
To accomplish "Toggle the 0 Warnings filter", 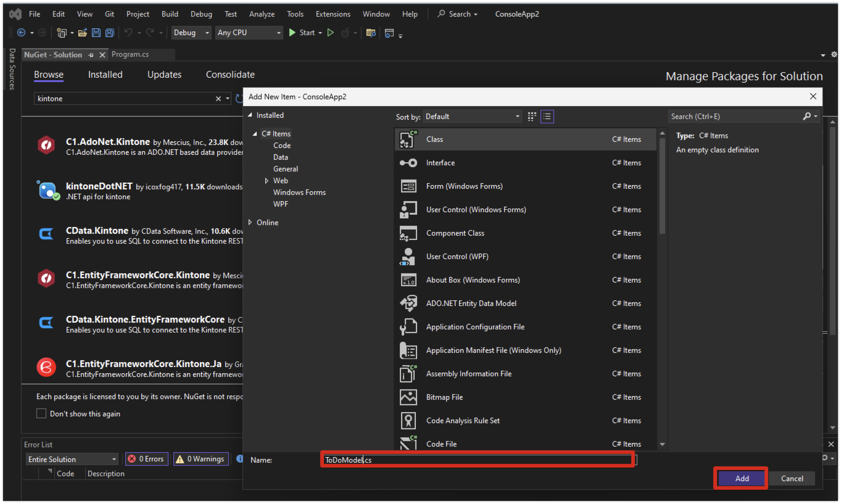I will click(x=201, y=459).
